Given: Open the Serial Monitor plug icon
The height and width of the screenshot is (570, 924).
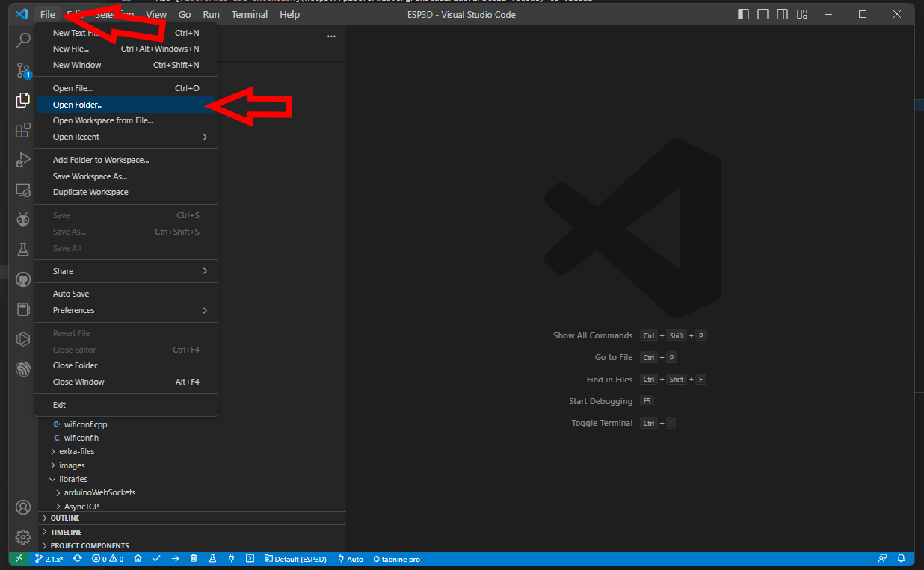Looking at the screenshot, I should (230, 559).
